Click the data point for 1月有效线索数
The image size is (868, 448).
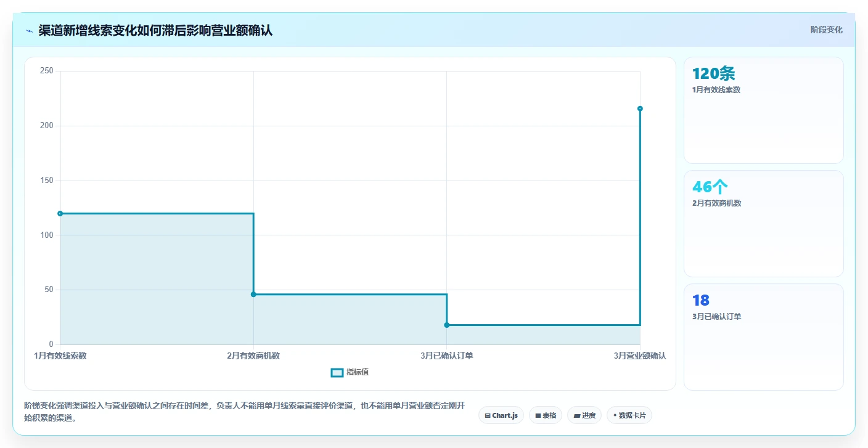[x=60, y=213]
